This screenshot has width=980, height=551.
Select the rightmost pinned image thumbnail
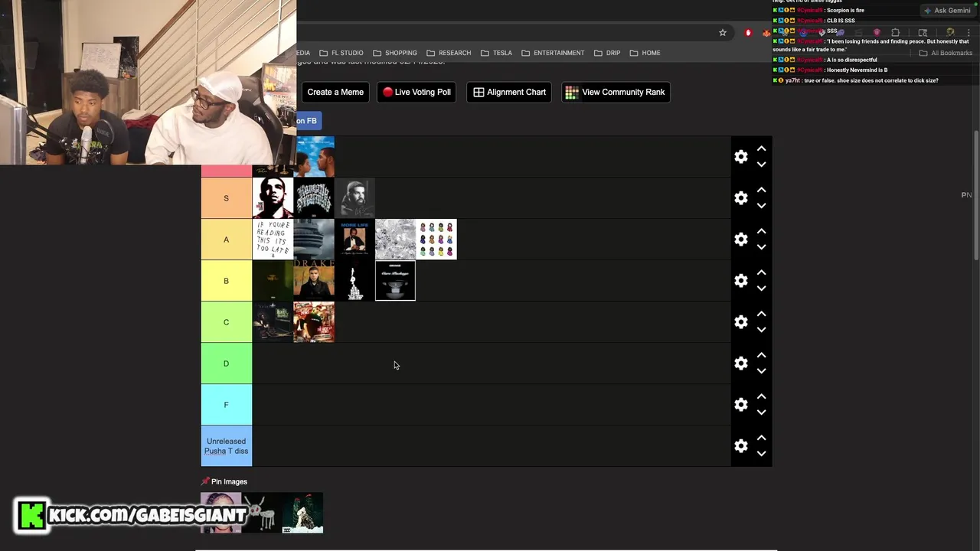point(302,514)
